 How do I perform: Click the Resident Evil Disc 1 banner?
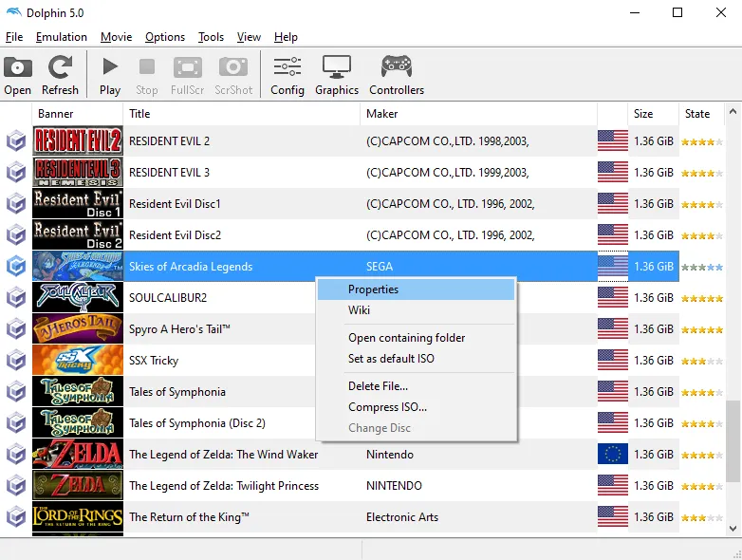(78, 203)
